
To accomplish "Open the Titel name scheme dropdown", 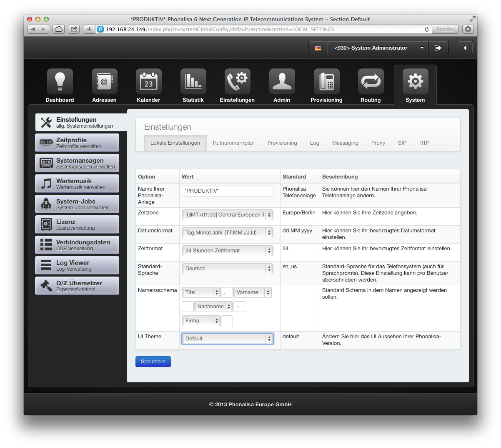I will click(x=201, y=292).
